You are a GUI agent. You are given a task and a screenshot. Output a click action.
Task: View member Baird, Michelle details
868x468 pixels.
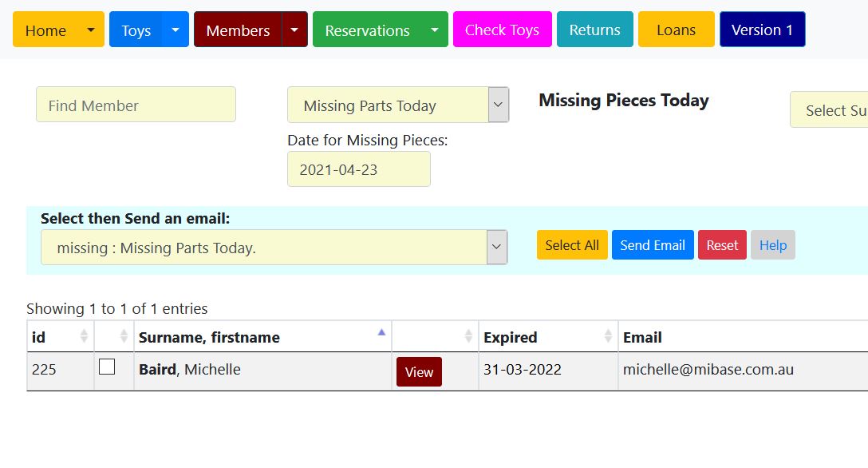(419, 372)
